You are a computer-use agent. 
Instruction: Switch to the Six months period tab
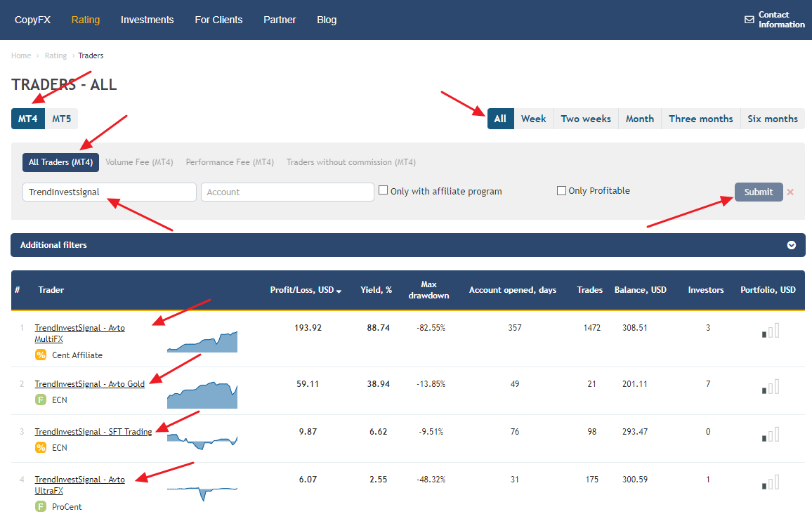click(x=773, y=119)
